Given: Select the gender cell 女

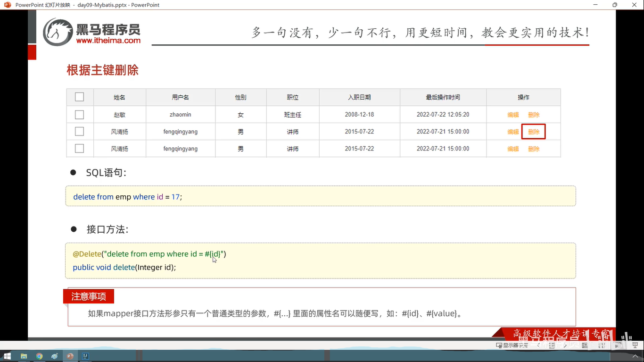Looking at the screenshot, I should (x=241, y=115).
